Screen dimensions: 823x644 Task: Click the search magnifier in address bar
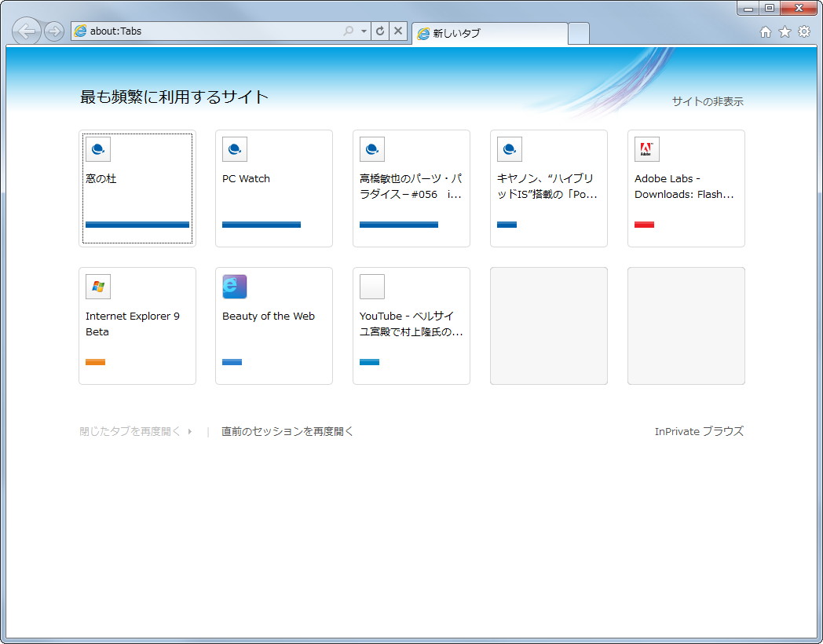point(349,31)
